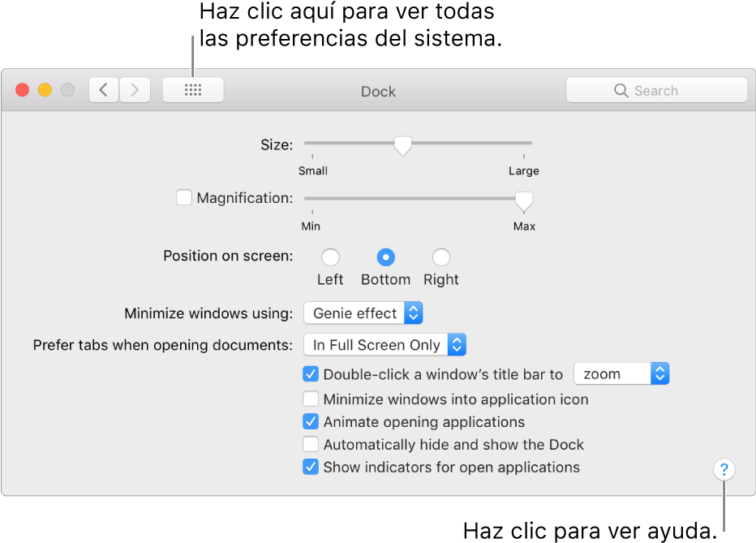Select the Left position radio button
Viewport: 756px width, 543px height.
coord(330,256)
